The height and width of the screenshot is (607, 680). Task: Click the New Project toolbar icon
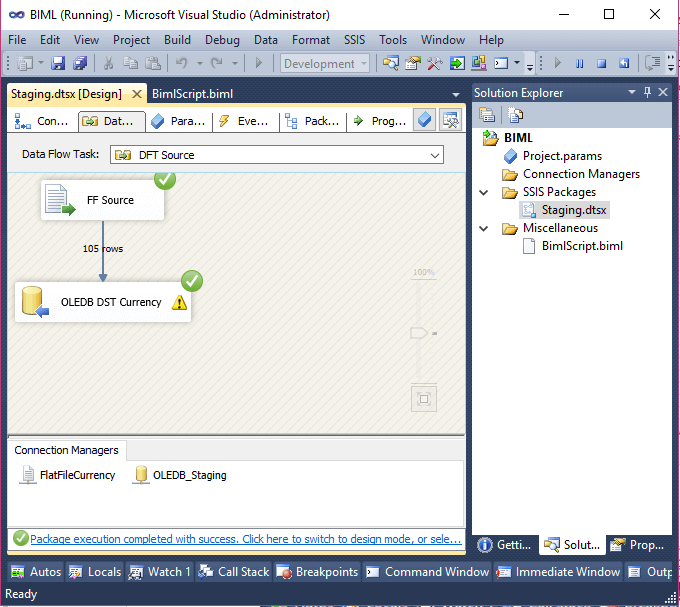tap(25, 63)
